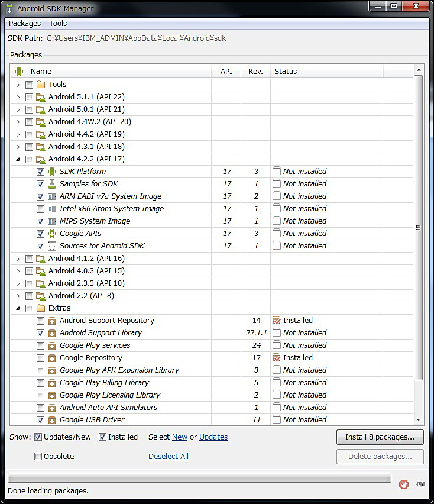Screen dimensions: 434x504
Task: Stop loading with the red hand icon
Action: (x=404, y=484)
